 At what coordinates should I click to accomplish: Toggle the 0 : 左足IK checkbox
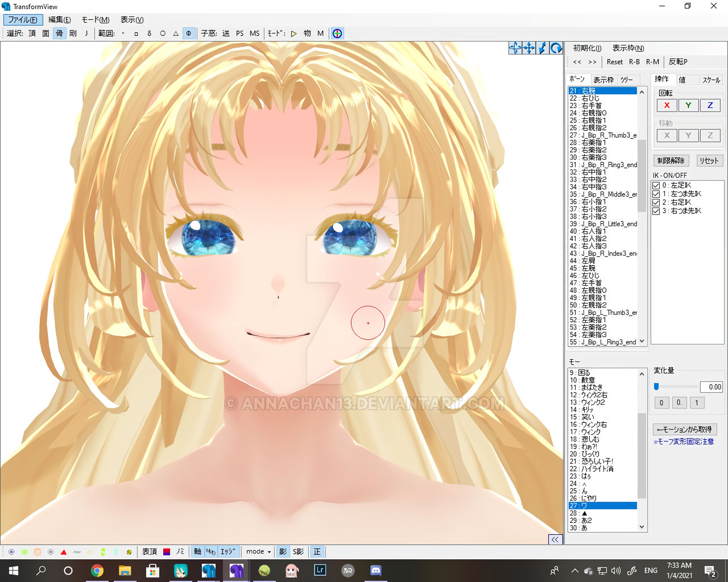656,185
